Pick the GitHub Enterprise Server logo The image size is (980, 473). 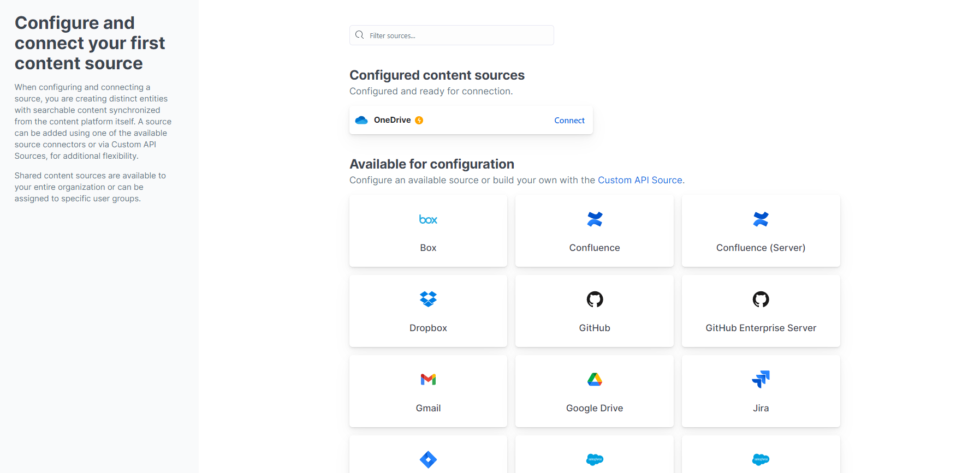(x=761, y=299)
